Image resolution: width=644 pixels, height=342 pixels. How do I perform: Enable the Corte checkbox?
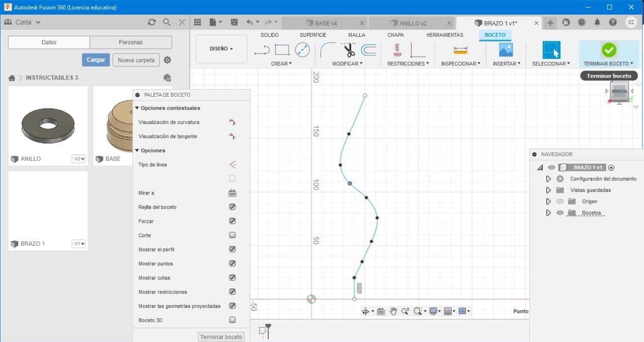coord(232,235)
